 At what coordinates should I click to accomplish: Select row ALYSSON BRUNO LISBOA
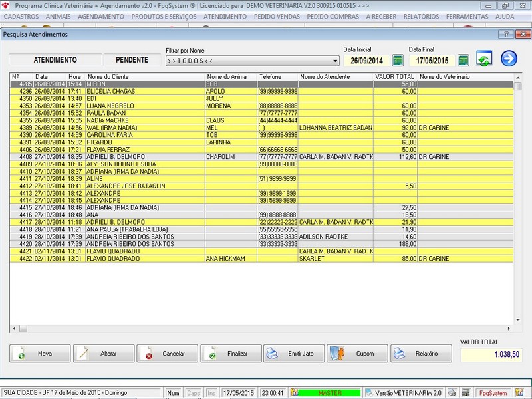(261, 164)
